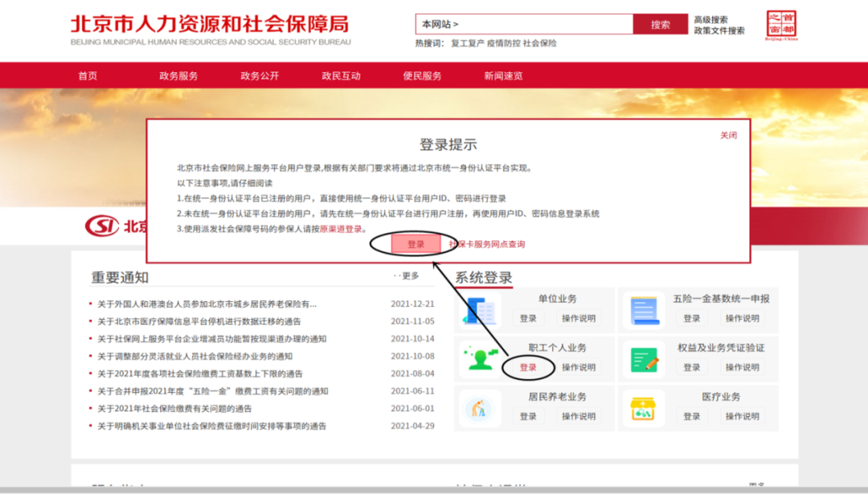Click the date 2021-11-05 in notices

[412, 321]
